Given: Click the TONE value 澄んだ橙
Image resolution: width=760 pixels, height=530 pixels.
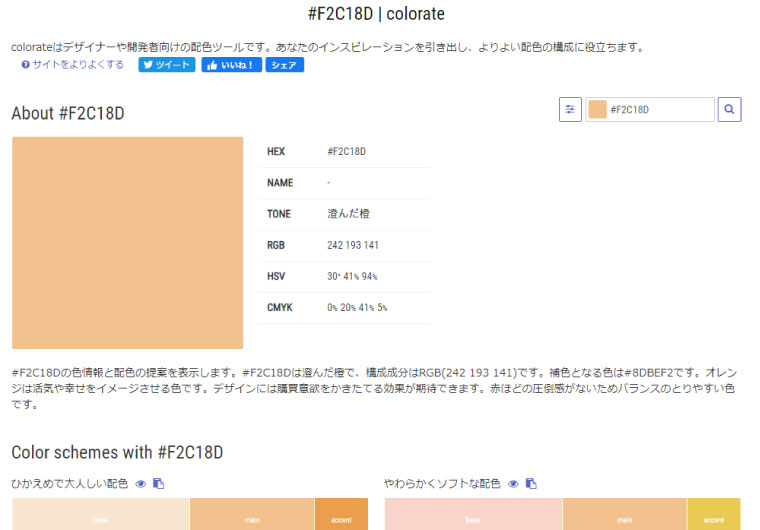Looking at the screenshot, I should pyautogui.click(x=348, y=214).
